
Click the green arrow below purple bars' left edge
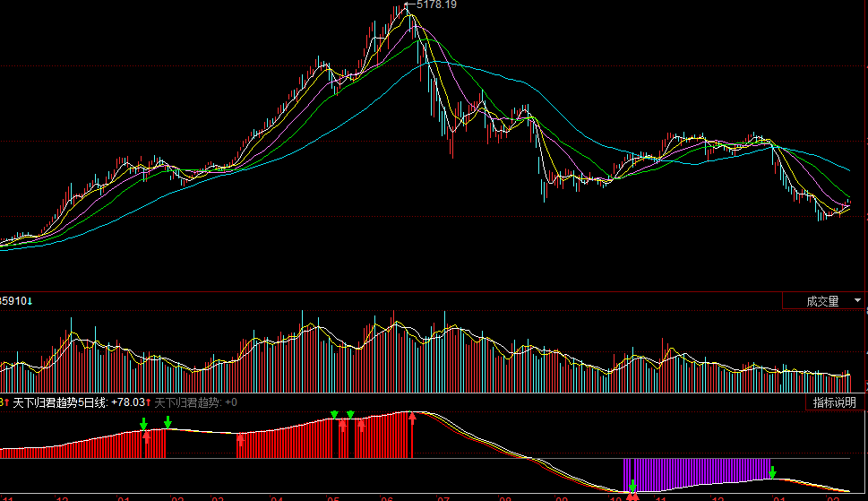tap(632, 485)
